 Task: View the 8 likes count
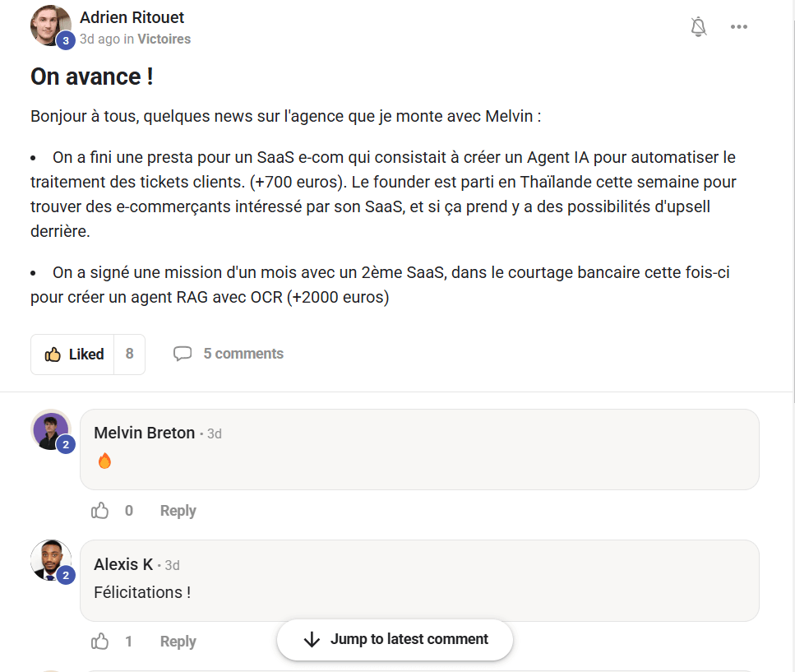coord(129,355)
